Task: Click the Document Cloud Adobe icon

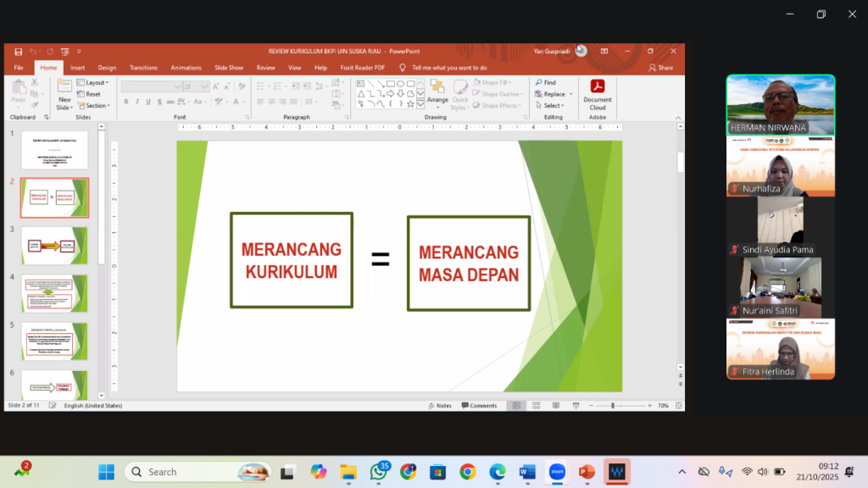Action: point(598,91)
